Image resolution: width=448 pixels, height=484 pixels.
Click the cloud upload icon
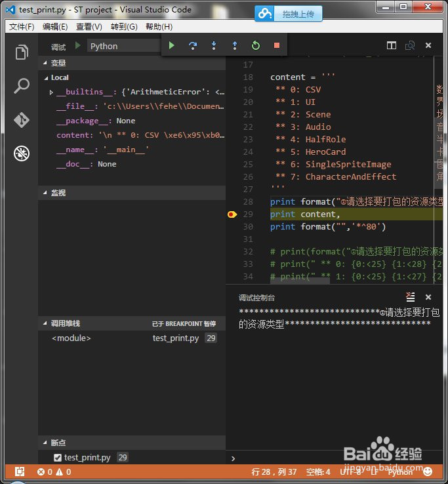pyautogui.click(x=265, y=14)
